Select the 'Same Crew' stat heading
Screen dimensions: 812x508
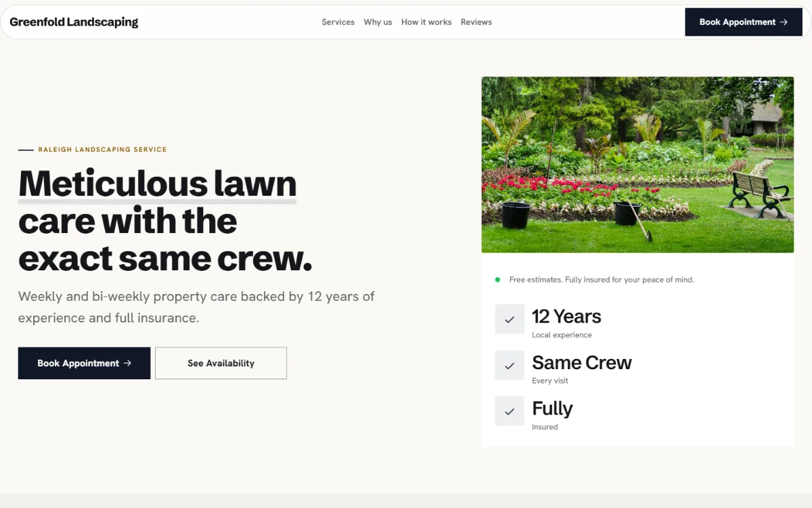coord(582,362)
